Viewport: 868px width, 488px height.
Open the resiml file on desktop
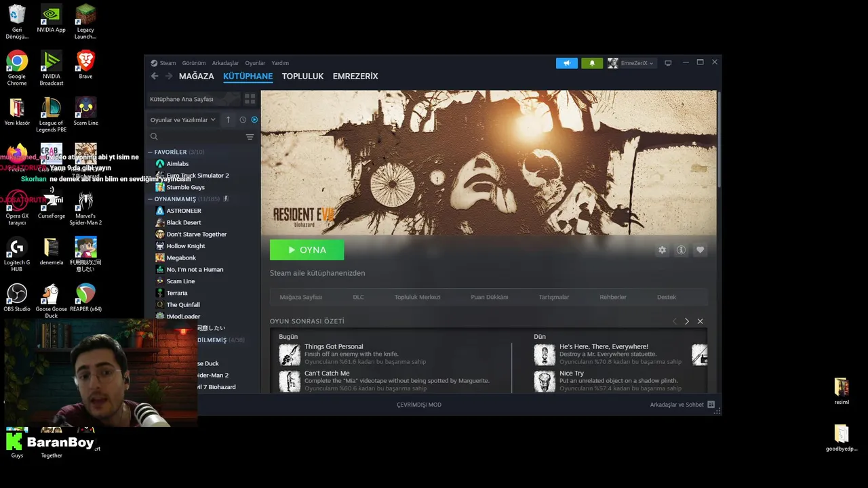(842, 392)
